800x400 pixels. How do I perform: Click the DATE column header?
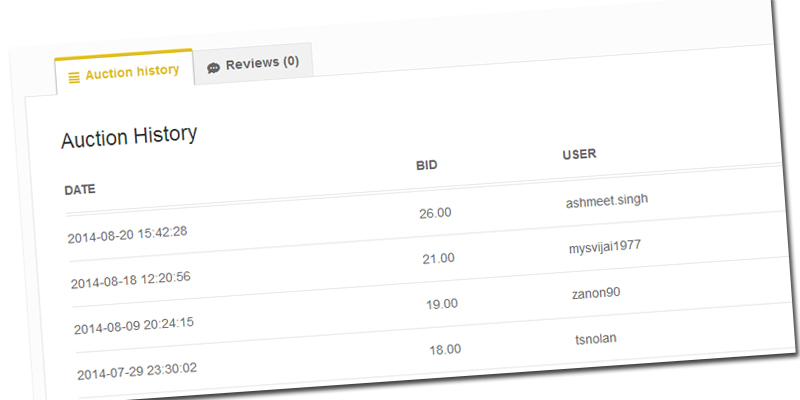[x=80, y=189]
